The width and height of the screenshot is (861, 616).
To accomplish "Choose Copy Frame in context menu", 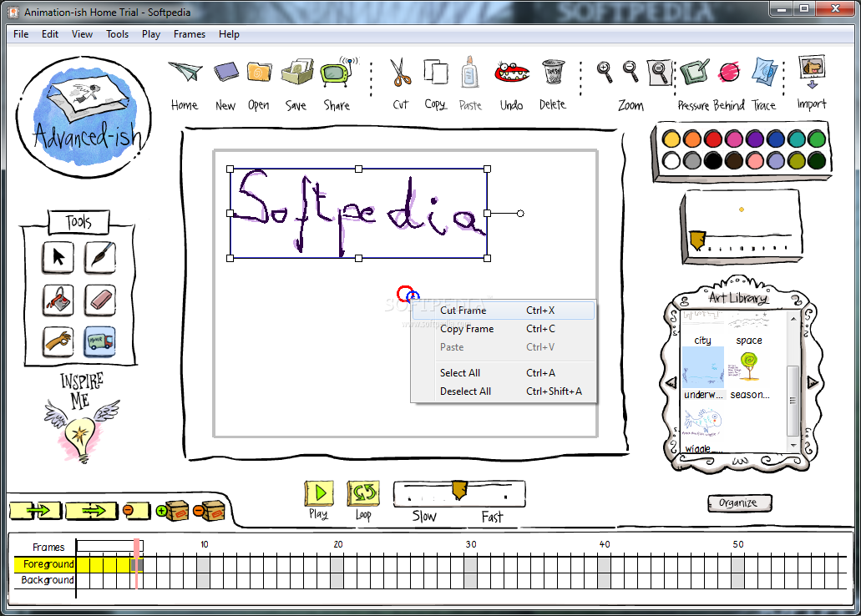I will coord(504,329).
